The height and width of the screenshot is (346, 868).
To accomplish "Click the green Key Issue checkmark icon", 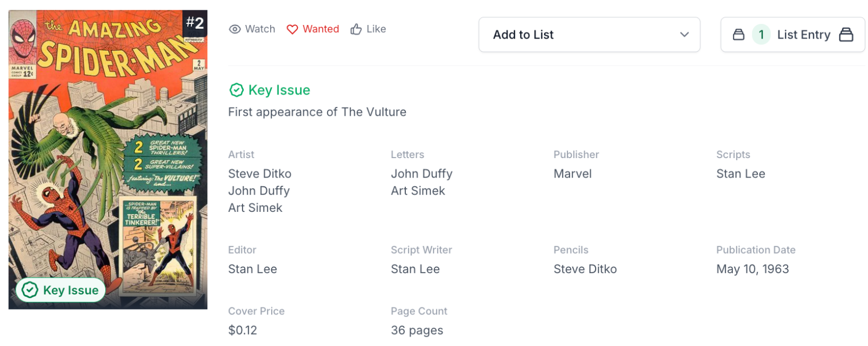I will click(x=237, y=90).
